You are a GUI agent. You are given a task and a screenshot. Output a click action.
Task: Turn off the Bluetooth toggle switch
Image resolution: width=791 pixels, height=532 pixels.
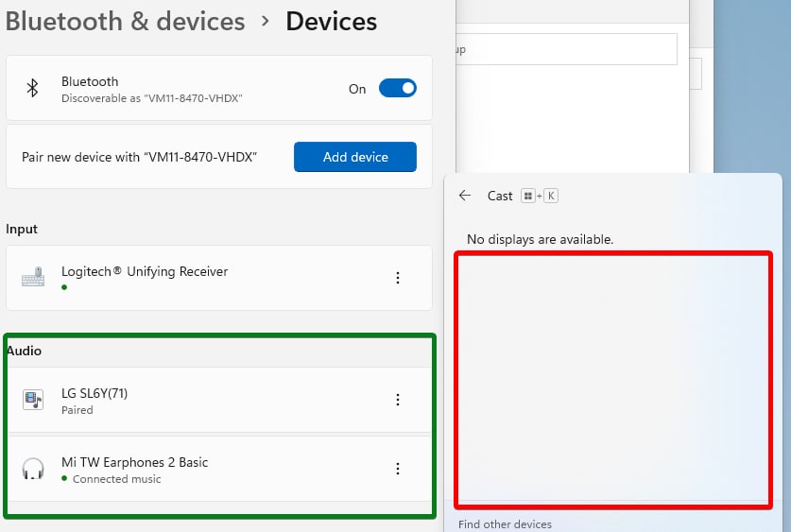pos(398,88)
